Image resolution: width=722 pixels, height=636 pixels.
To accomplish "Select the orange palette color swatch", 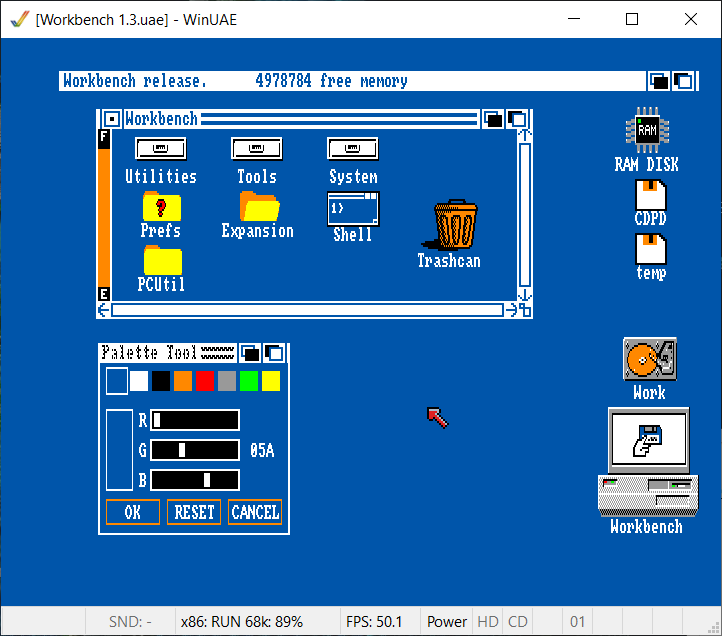I will (x=183, y=381).
